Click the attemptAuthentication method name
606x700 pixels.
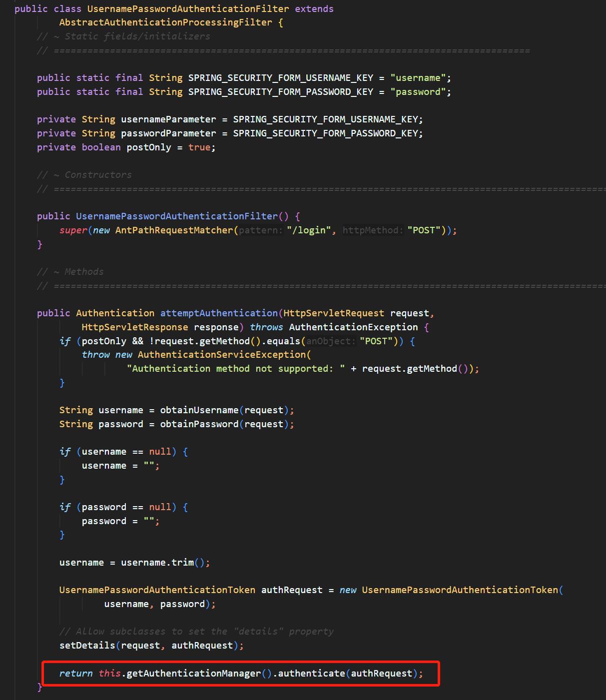[219, 313]
